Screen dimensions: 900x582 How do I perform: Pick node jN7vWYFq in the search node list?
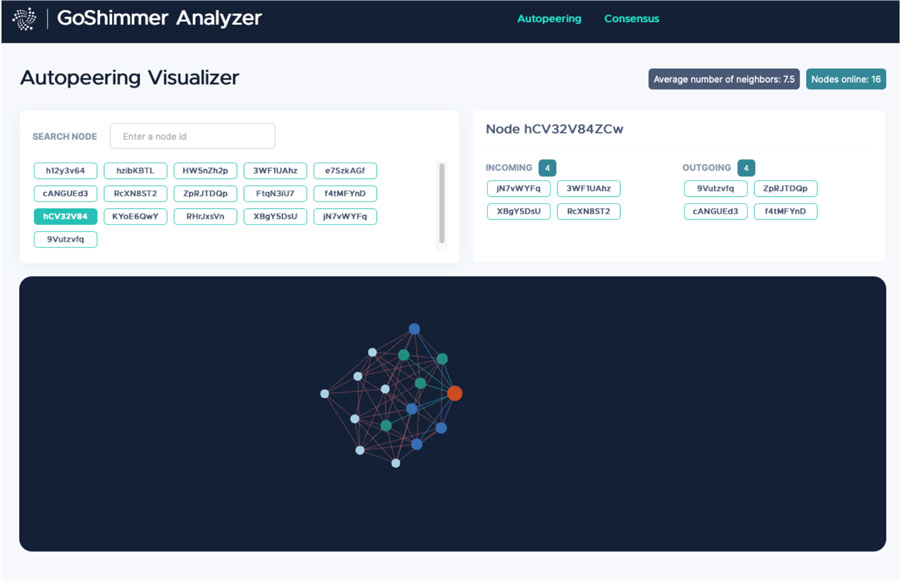click(345, 216)
